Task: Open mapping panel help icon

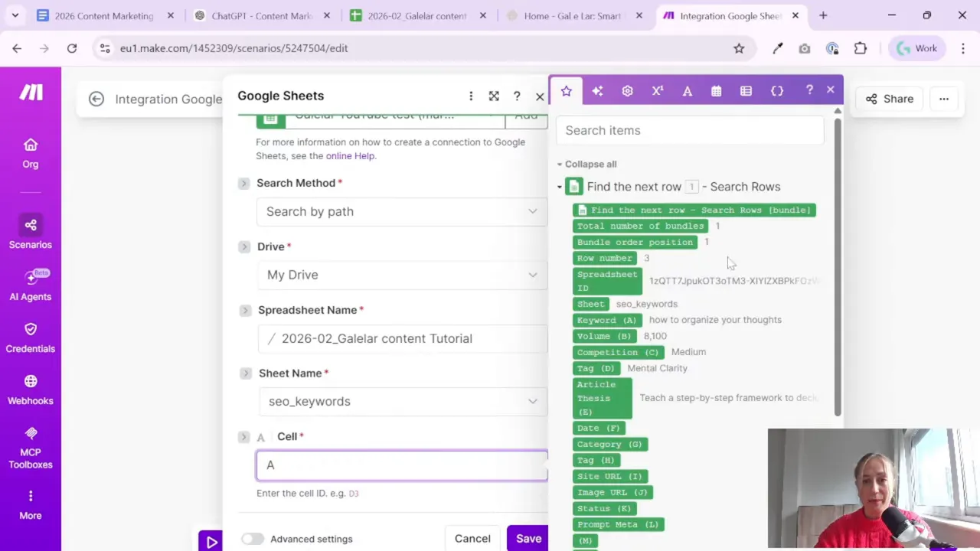Action: coord(809,90)
